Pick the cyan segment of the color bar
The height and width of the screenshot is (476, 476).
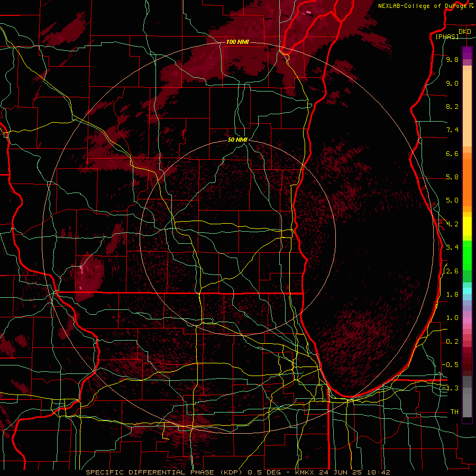[467, 291]
